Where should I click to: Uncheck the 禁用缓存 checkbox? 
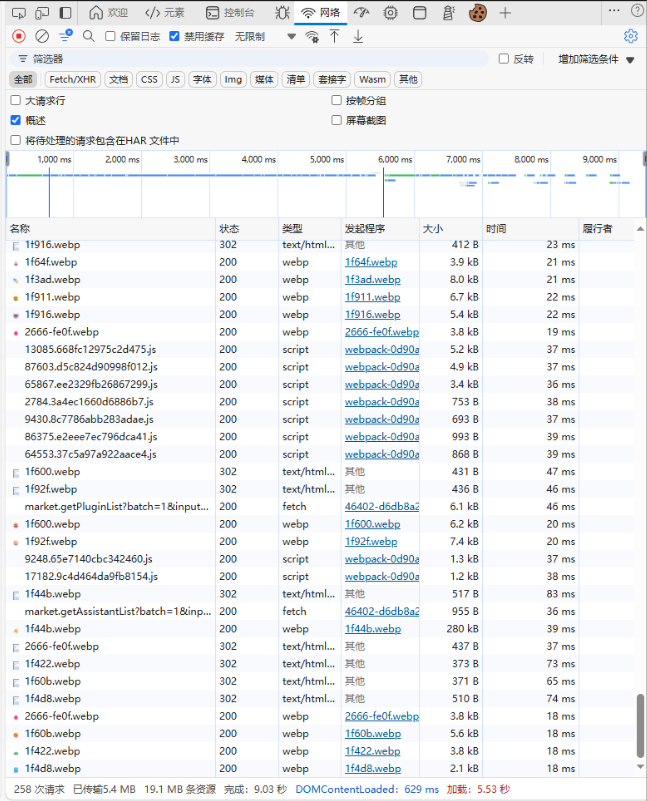pos(175,36)
